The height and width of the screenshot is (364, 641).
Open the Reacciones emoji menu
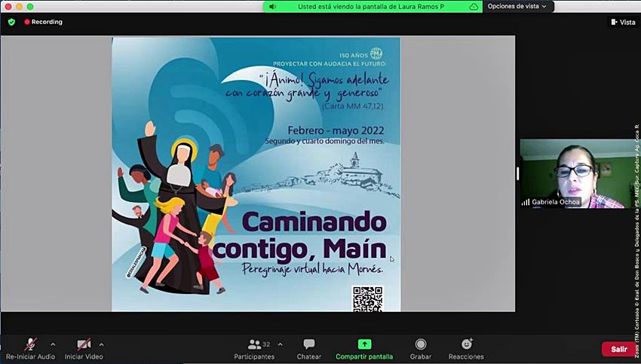pyautogui.click(x=466, y=344)
